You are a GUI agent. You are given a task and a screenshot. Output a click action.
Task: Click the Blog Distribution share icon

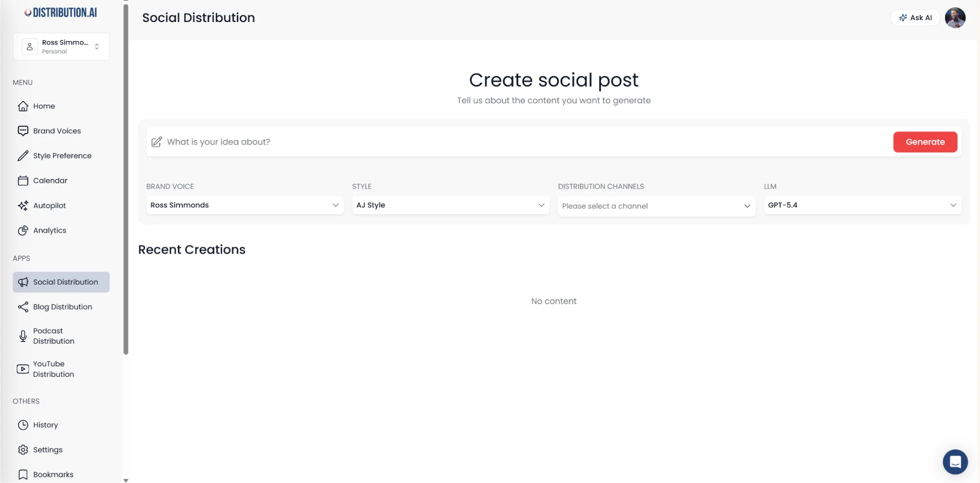23,307
